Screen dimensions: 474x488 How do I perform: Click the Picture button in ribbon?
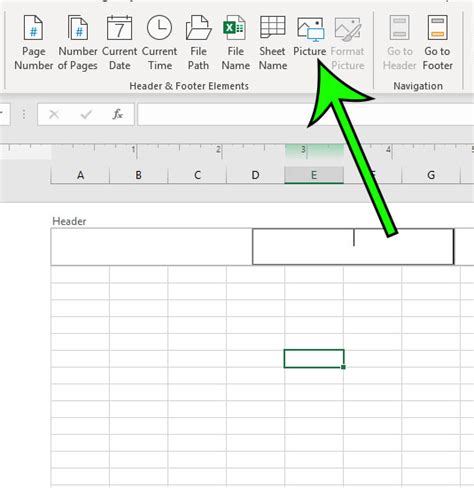click(x=310, y=37)
